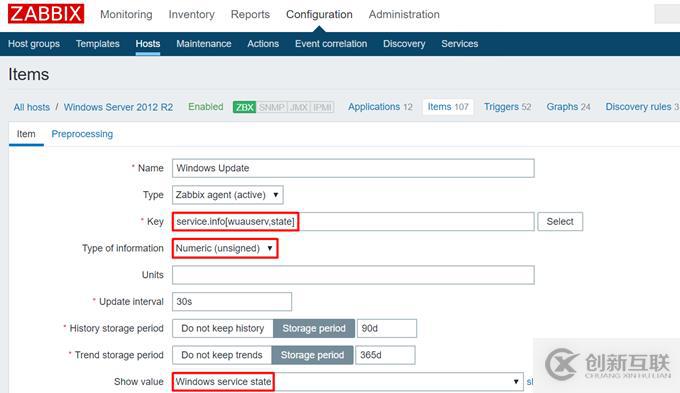Go to Actions submenu
The height and width of the screenshot is (393, 680).
(263, 44)
